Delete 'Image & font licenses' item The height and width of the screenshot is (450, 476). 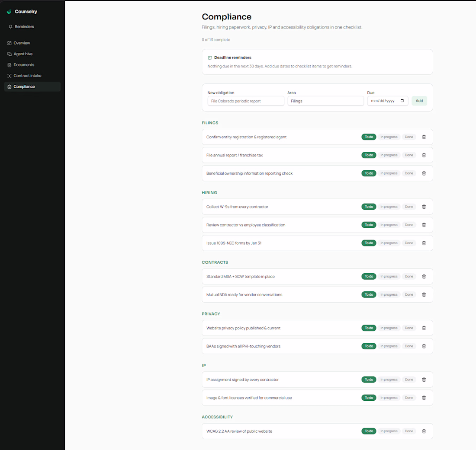pos(424,398)
